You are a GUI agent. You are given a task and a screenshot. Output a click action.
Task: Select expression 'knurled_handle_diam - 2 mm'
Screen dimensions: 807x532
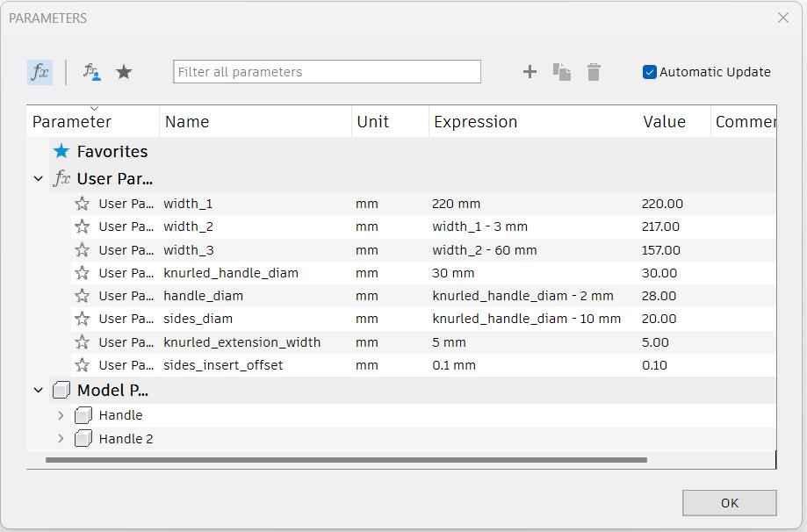[x=522, y=296]
